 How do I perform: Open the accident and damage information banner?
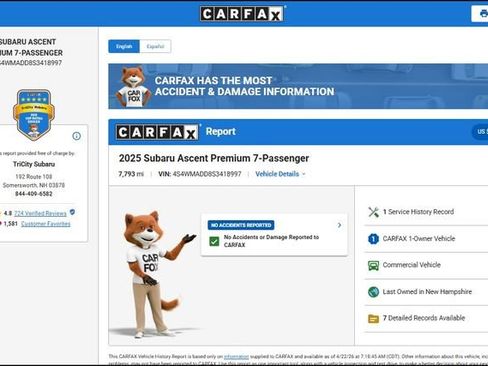point(298,86)
